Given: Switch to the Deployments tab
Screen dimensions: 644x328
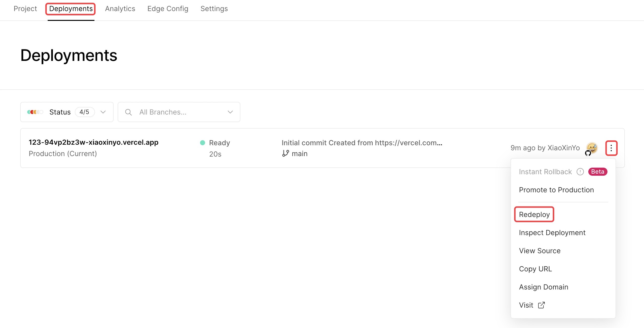Looking at the screenshot, I should click(71, 9).
